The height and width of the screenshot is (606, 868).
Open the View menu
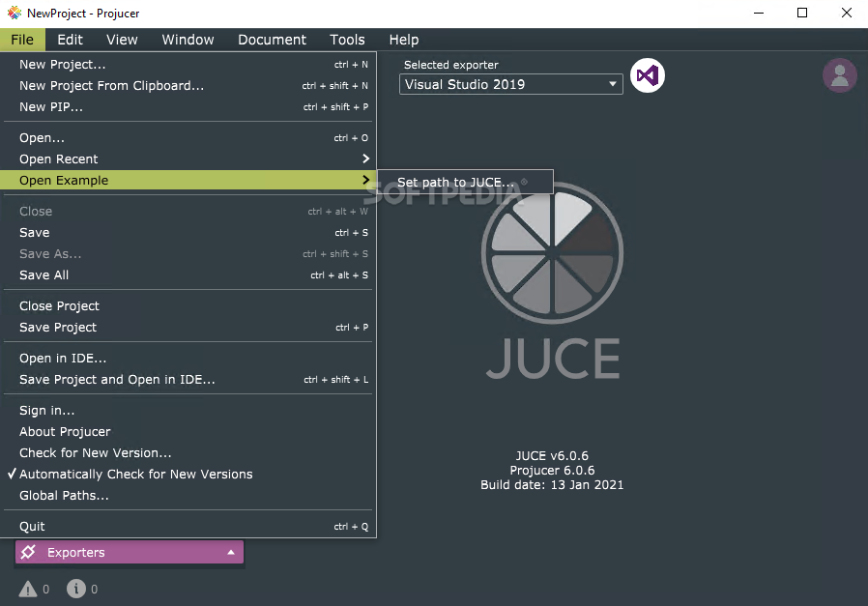(x=122, y=40)
